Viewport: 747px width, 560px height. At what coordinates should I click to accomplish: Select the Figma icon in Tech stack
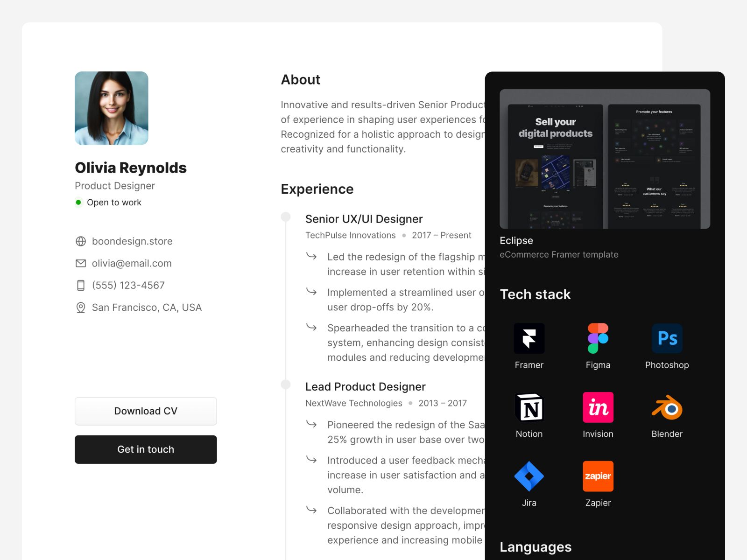click(x=598, y=338)
